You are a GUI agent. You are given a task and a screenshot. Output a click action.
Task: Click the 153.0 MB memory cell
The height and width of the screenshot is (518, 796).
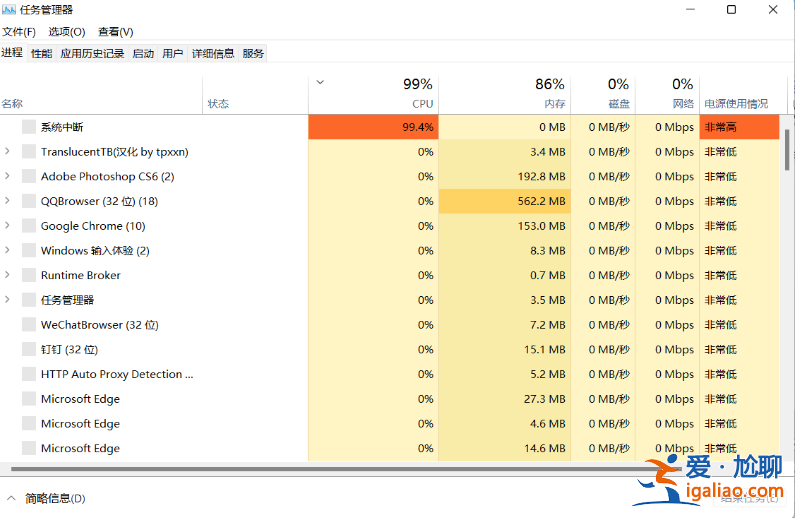coord(505,225)
